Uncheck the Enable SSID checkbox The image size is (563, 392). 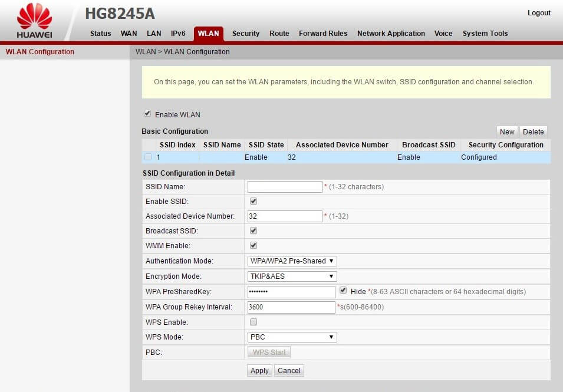click(x=253, y=201)
